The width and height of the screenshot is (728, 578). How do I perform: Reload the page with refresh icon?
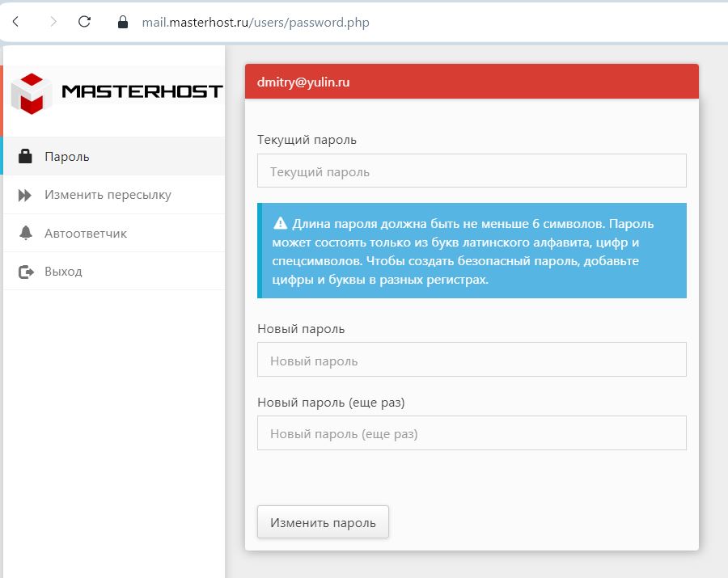(x=84, y=22)
